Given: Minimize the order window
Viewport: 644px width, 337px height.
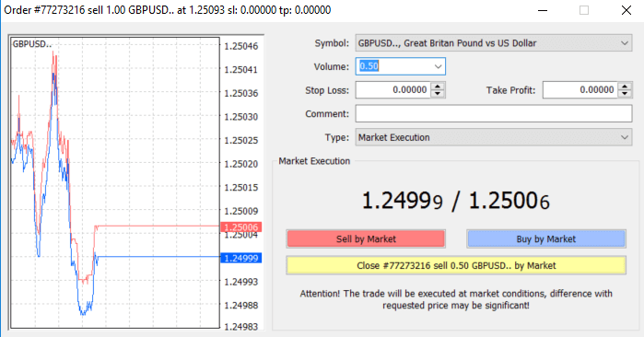Looking at the screenshot, I should [543, 10].
